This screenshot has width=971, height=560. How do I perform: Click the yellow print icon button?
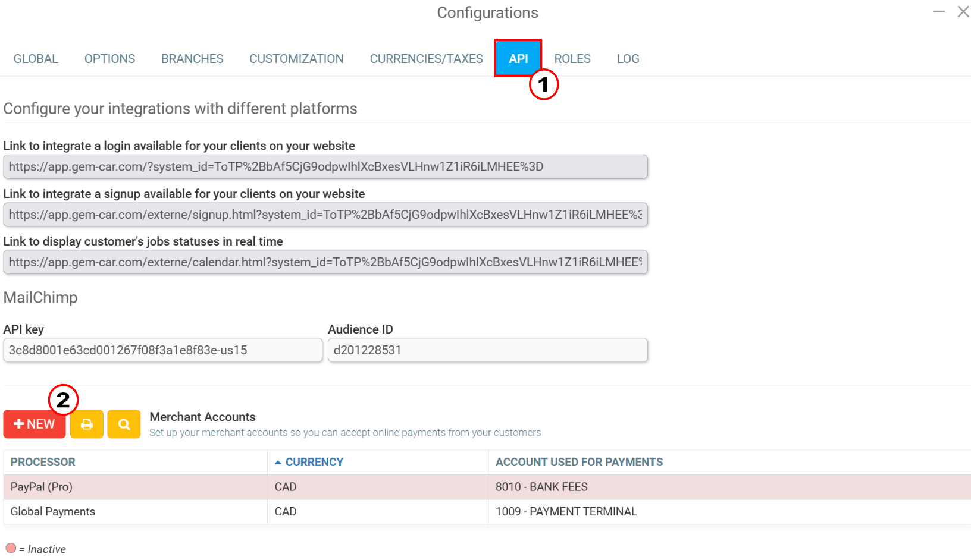click(x=87, y=424)
